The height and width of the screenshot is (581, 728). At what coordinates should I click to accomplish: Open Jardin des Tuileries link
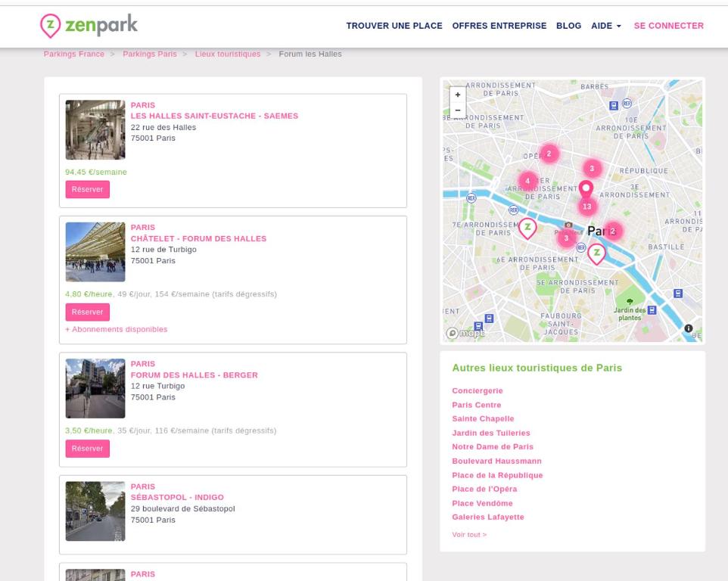490,433
